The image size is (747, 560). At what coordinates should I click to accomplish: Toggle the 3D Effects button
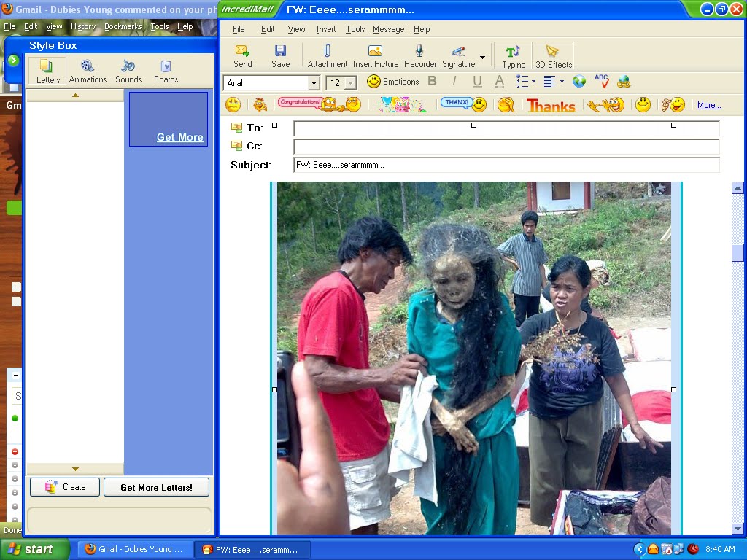click(553, 56)
